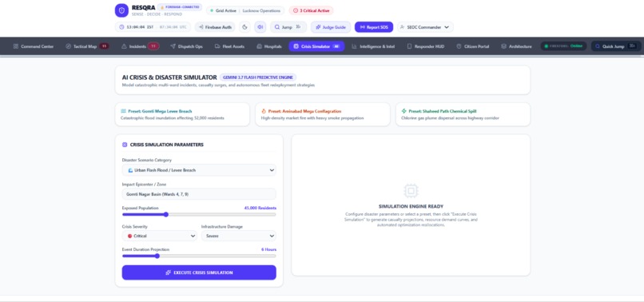
Task: Click the 6 Hours duration value
Action: click(x=268, y=249)
